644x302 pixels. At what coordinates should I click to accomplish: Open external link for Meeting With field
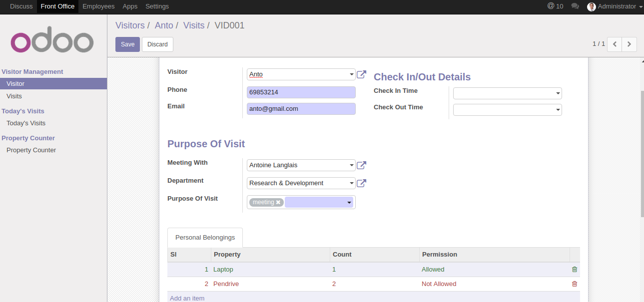coord(361,165)
